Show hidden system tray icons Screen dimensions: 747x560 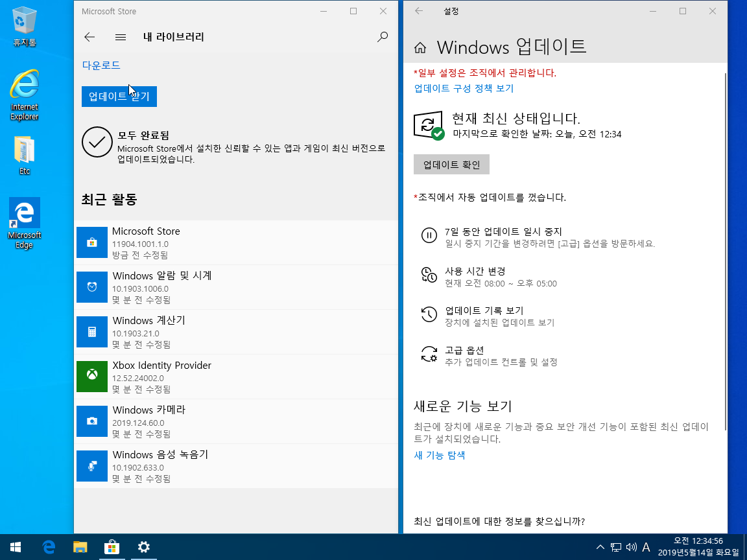pos(600,547)
